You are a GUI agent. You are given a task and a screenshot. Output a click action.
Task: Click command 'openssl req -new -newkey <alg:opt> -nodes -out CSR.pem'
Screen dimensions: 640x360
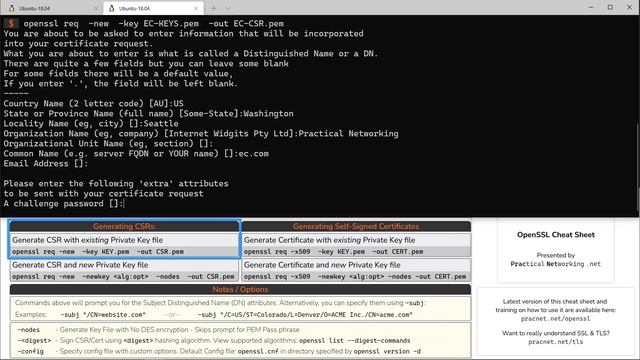pyautogui.click(x=123, y=277)
